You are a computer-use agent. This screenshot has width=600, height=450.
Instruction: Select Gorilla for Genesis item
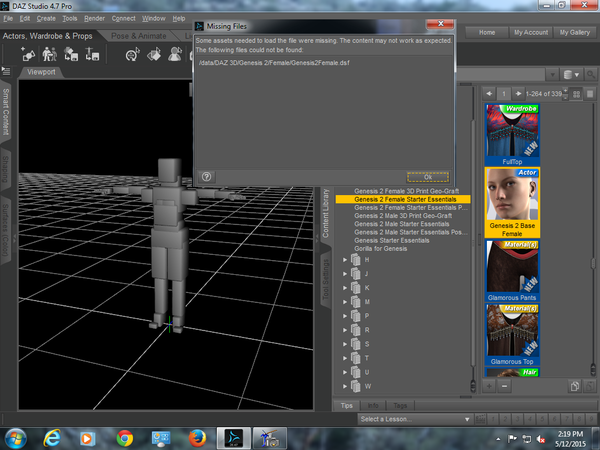coord(380,249)
